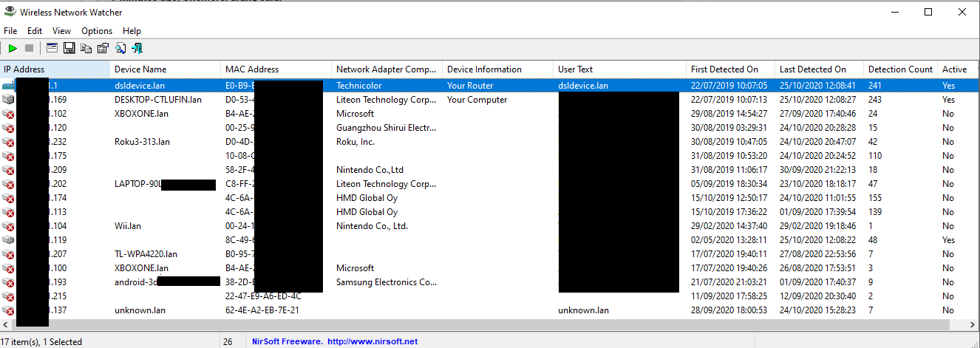Select the dsldevice.lan device name cell
The height and width of the screenshot is (348, 980).
(x=140, y=86)
